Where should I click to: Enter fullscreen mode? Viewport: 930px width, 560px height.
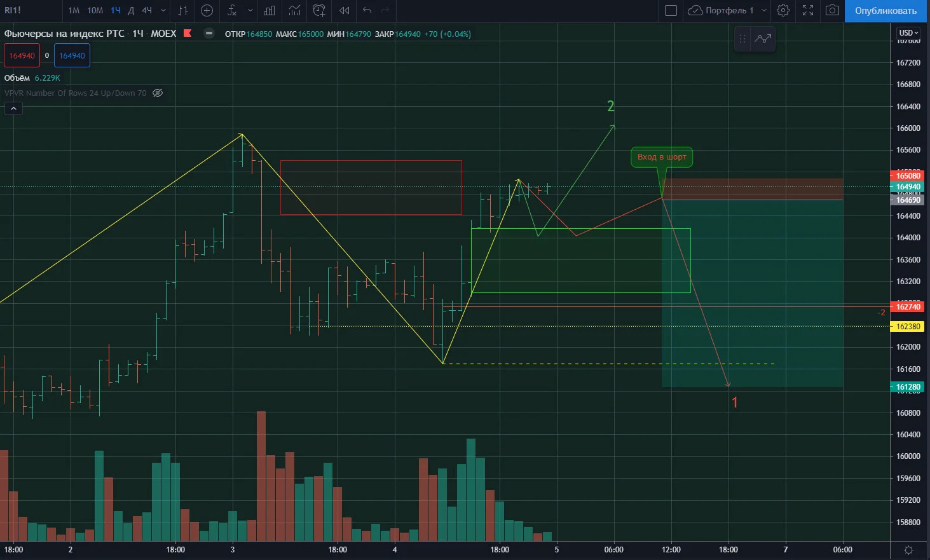point(808,10)
